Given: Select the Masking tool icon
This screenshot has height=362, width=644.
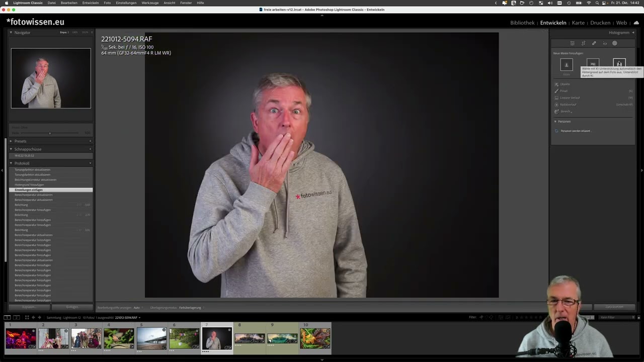Looking at the screenshot, I should (x=615, y=43).
